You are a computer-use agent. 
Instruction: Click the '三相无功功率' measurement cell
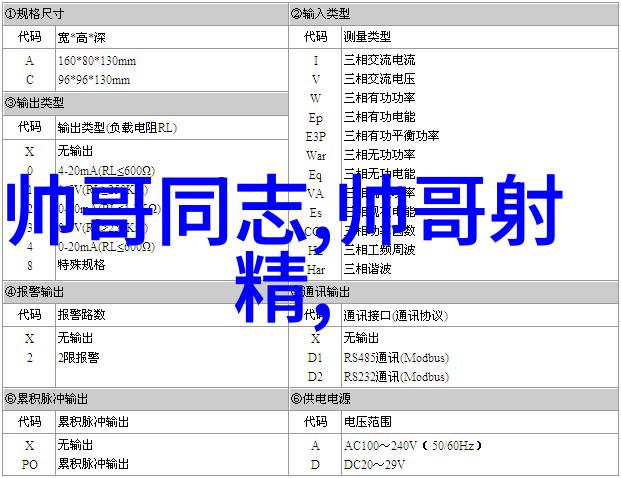379,154
